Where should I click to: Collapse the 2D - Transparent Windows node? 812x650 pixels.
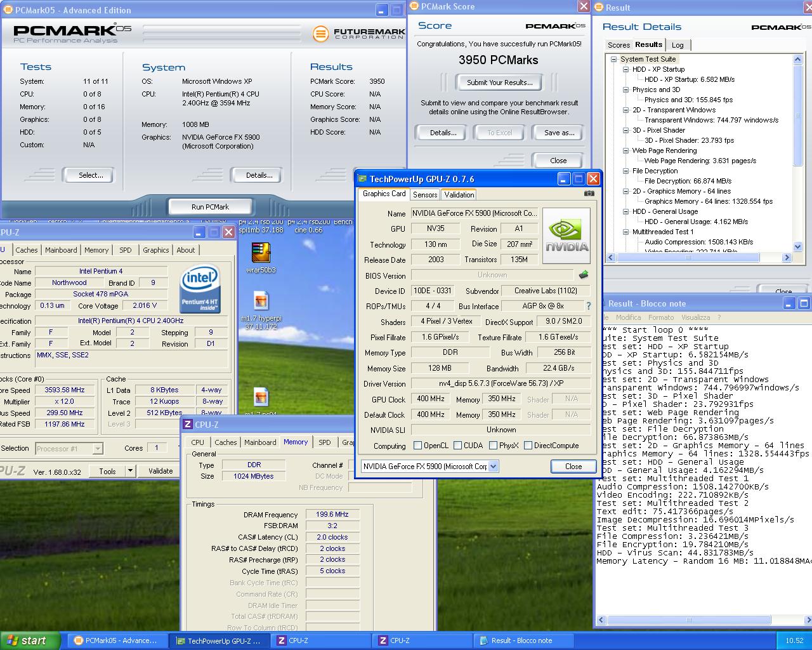[x=625, y=110]
